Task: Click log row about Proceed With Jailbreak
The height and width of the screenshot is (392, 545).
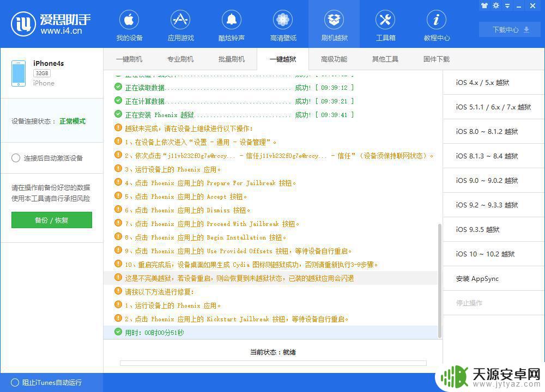Action: click(x=270, y=224)
